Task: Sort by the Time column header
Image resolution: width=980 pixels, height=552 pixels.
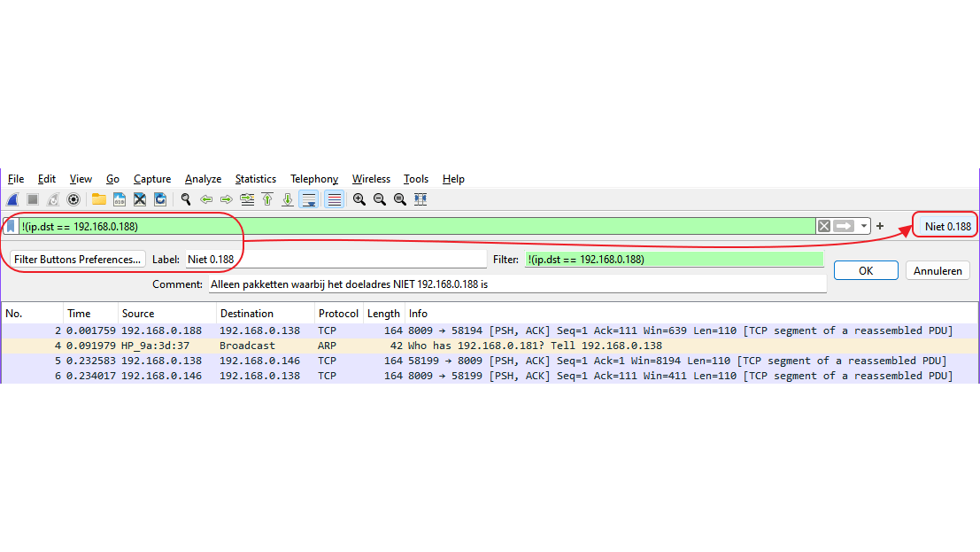Action: 90,314
